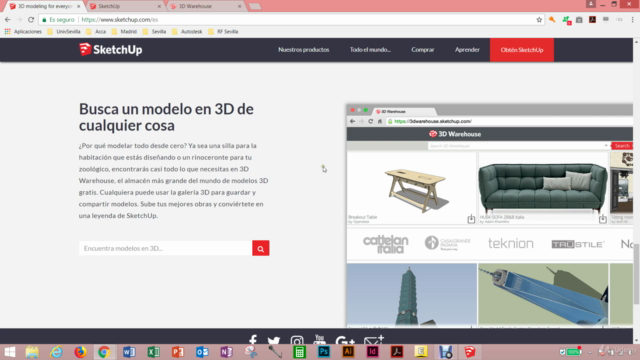Close the SketchUp browser tab

click(159, 6)
